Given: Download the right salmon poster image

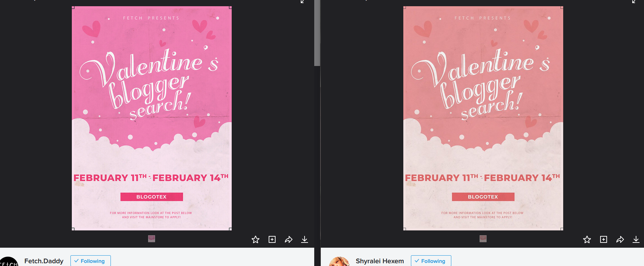Looking at the screenshot, I should 636,239.
